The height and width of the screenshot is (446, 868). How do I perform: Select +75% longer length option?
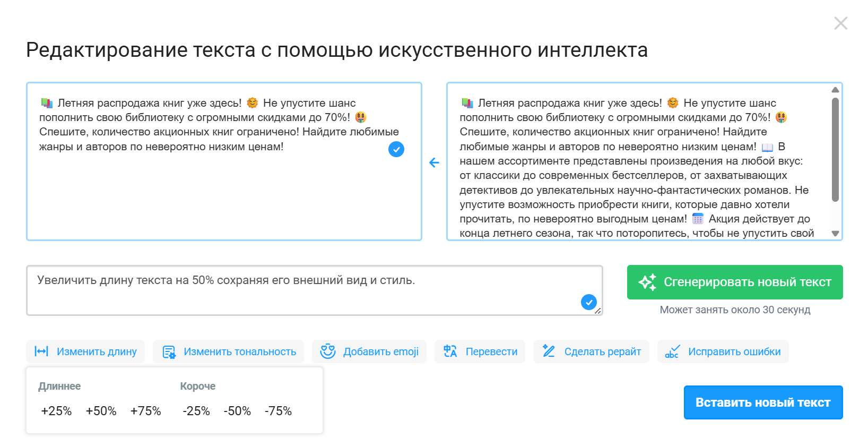coord(145,411)
